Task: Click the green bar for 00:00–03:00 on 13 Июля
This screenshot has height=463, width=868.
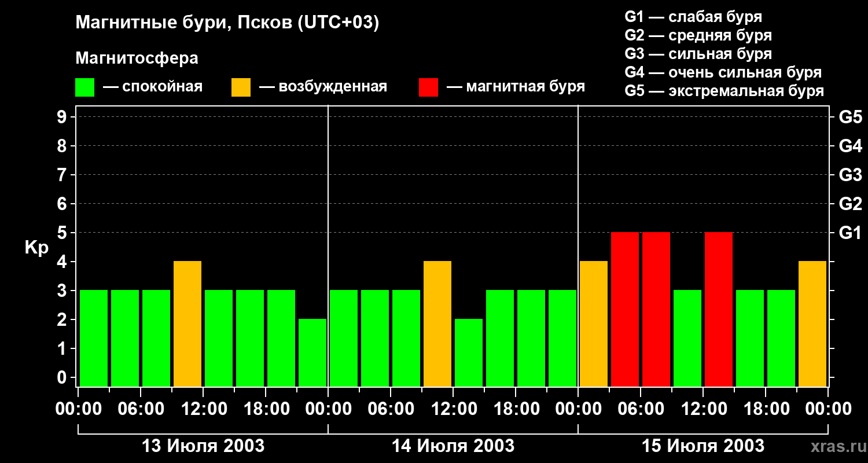Action: click(94, 338)
